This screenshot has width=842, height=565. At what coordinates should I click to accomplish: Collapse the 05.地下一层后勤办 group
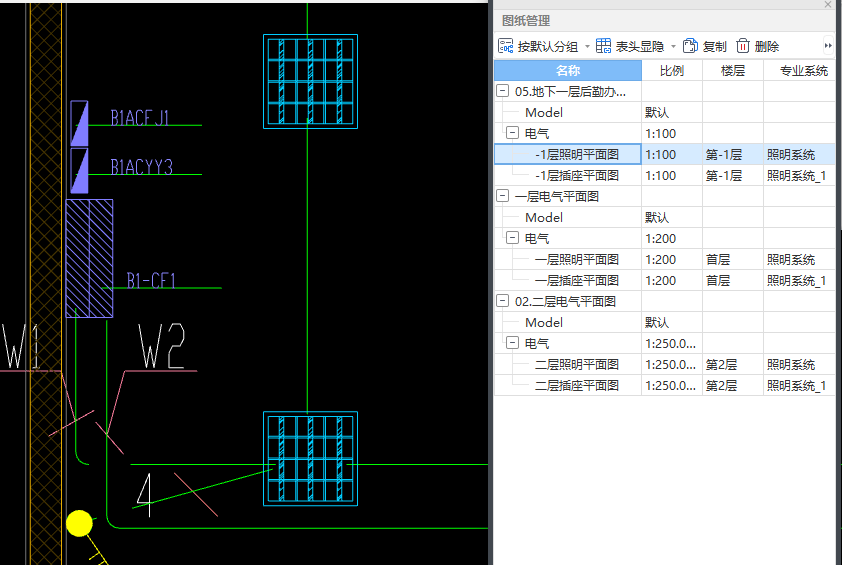(502, 91)
